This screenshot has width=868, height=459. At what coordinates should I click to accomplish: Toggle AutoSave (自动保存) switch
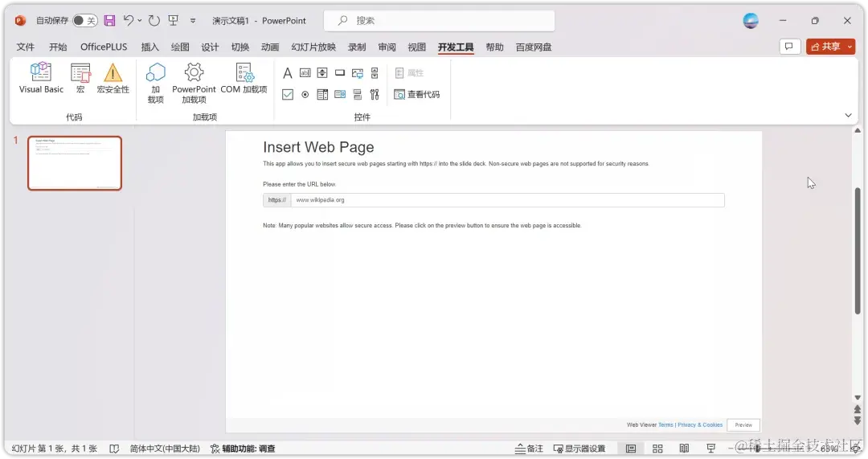point(84,20)
